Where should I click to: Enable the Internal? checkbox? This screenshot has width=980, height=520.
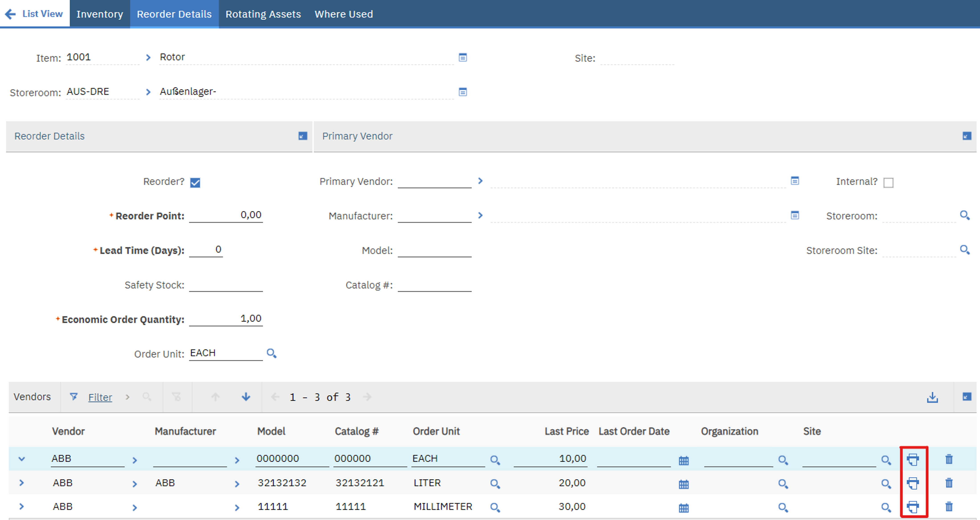(889, 183)
